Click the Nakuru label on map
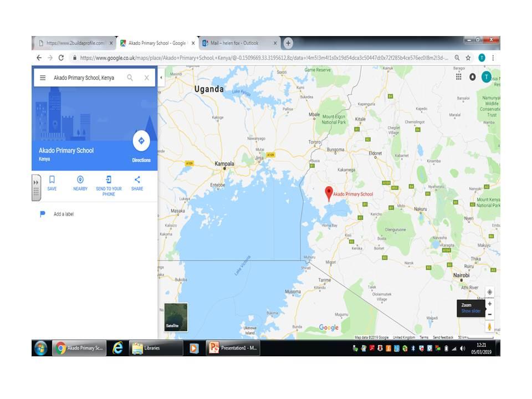Viewport: 532px width, 399px height. 421,209
